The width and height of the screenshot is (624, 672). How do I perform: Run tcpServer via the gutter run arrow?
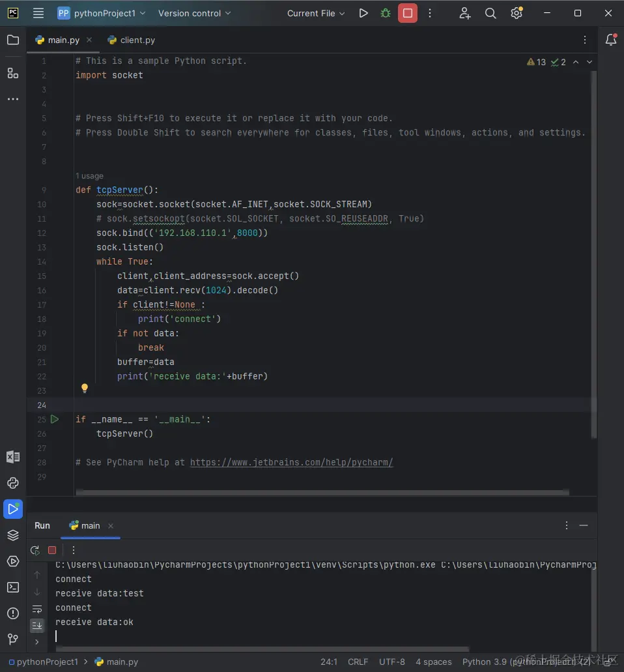pyautogui.click(x=55, y=419)
